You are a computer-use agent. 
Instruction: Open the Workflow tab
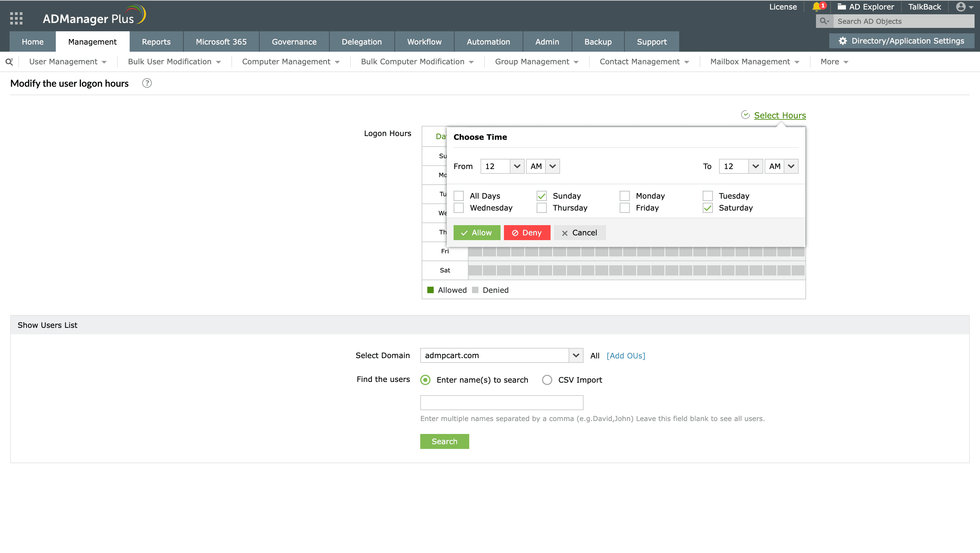424,41
